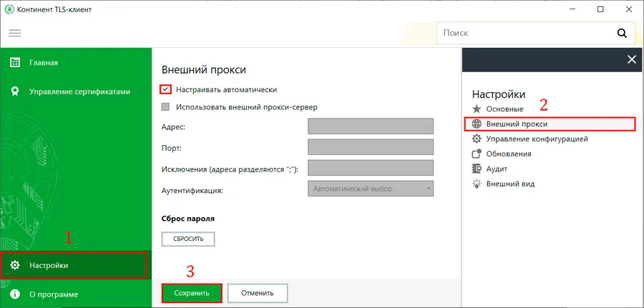The width and height of the screenshot is (644, 308).
Task: Click the Адрес input field
Action: [x=371, y=126]
